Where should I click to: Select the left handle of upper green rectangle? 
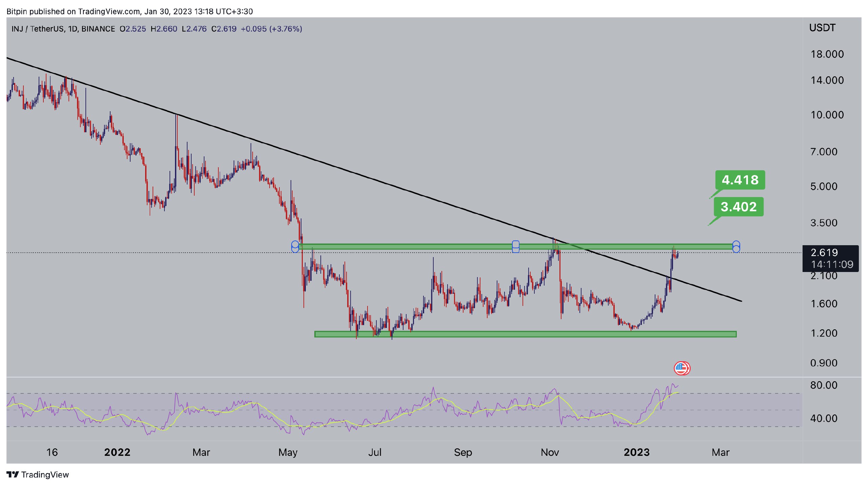point(295,247)
